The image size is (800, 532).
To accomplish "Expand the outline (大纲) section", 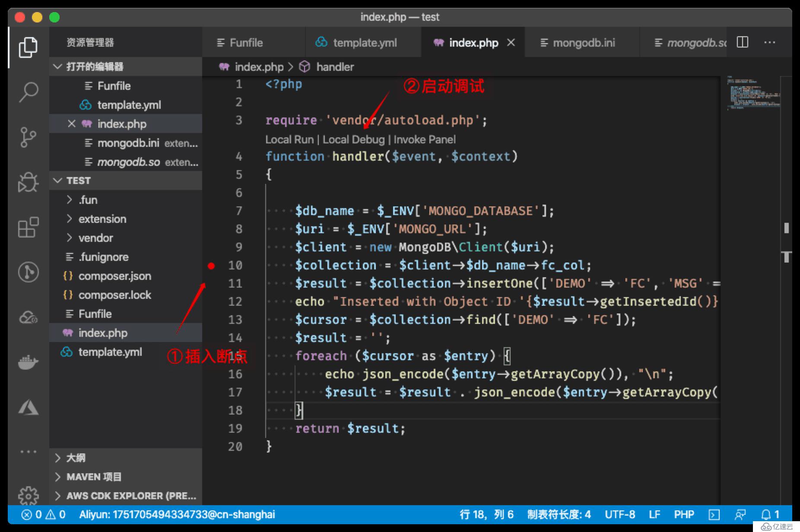I will pyautogui.click(x=125, y=458).
